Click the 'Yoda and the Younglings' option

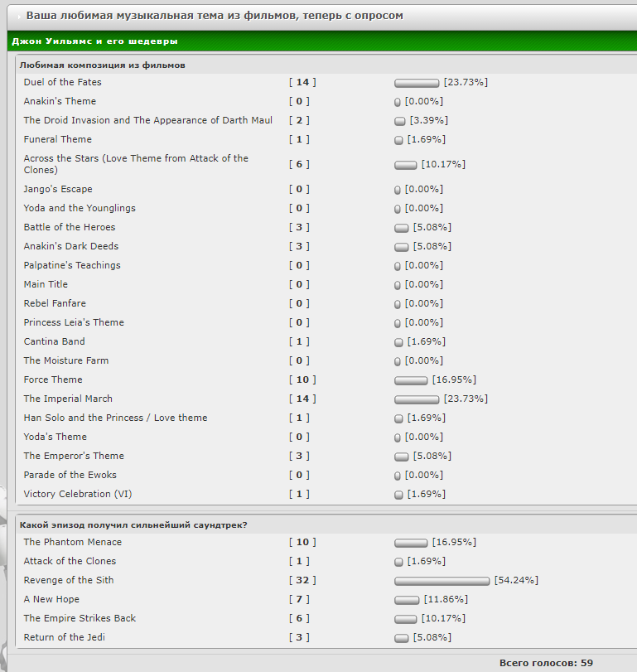coord(80,208)
